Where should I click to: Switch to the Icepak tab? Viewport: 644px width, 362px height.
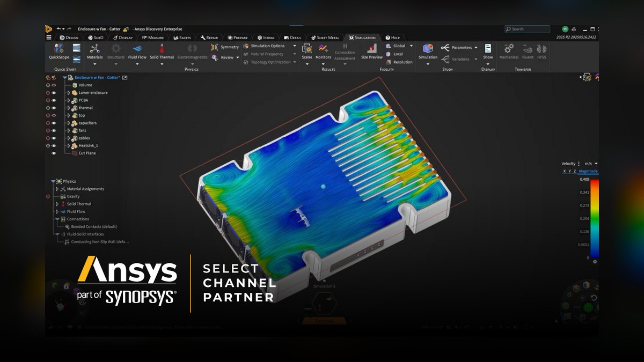(266, 38)
